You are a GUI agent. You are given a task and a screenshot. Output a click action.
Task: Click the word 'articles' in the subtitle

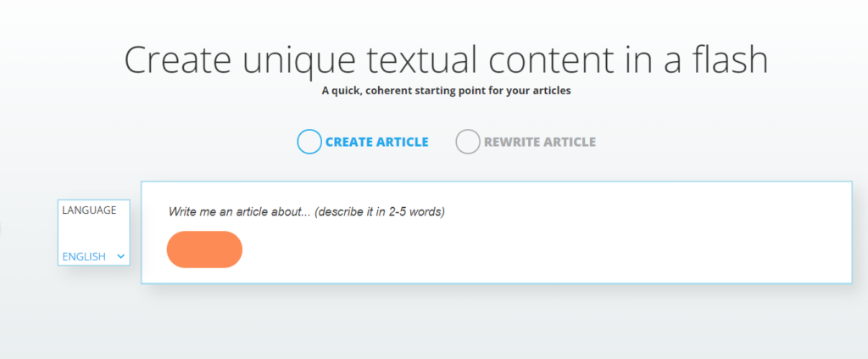[550, 91]
